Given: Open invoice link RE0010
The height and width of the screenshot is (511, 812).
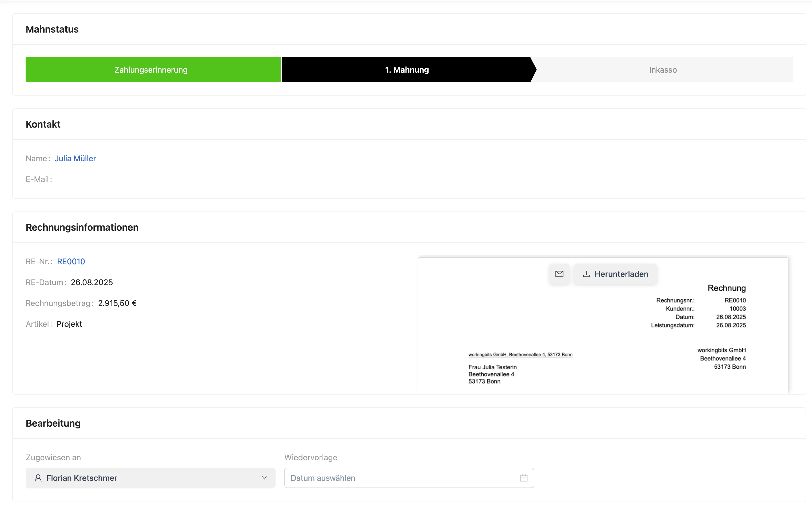Looking at the screenshot, I should (x=71, y=261).
